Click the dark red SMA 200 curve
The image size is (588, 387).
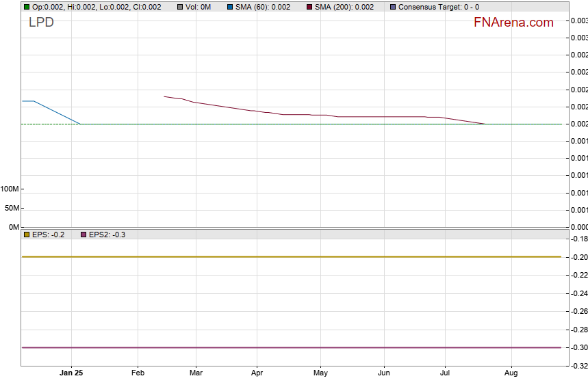tap(274, 112)
